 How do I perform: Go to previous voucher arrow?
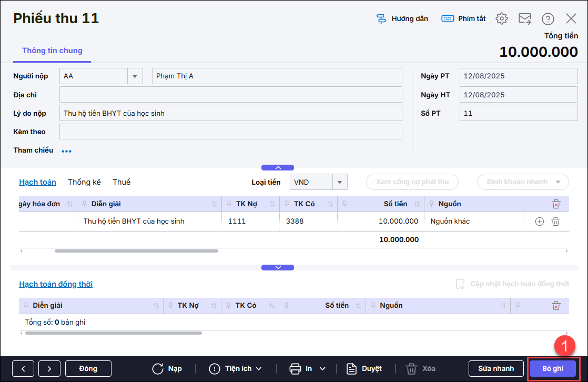coord(23,368)
